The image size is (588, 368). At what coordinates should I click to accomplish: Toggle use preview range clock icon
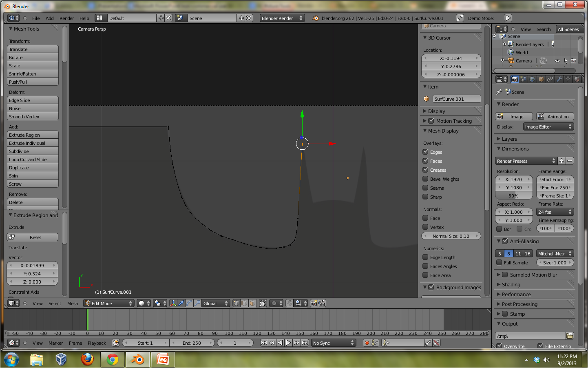(x=116, y=343)
